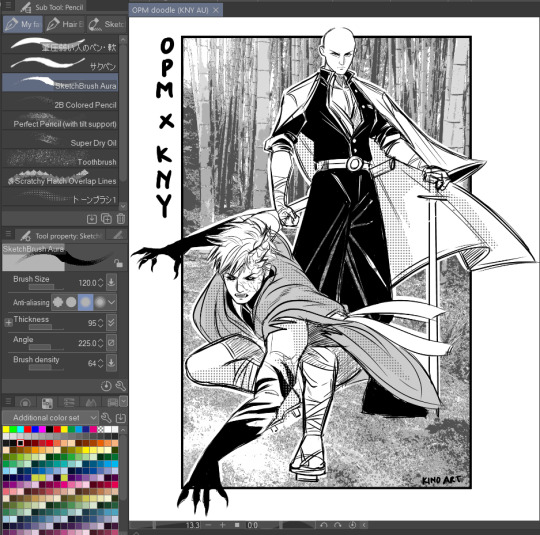Reset canvas rotation icon
540x535 pixels.
[x=352, y=525]
